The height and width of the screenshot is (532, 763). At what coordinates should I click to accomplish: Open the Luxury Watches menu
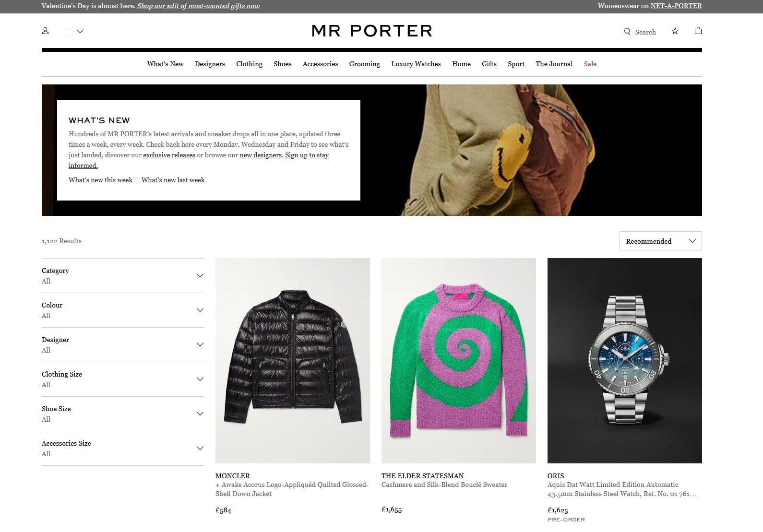tap(416, 64)
